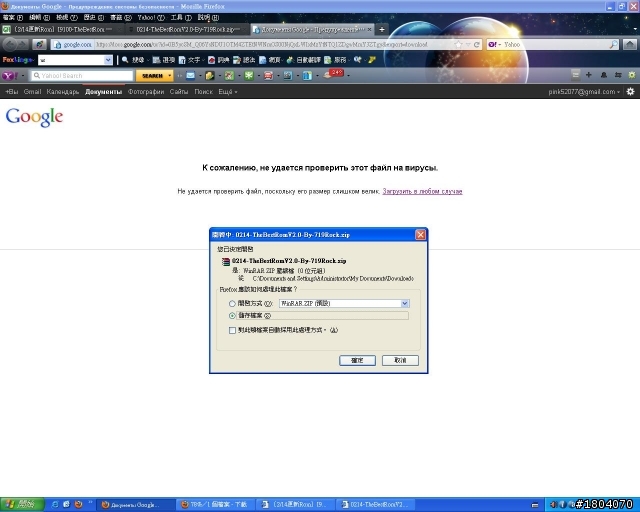Click the IE tab switch icon beside navigation arrows
The width and height of the screenshot is (640, 512).
click(40, 45)
